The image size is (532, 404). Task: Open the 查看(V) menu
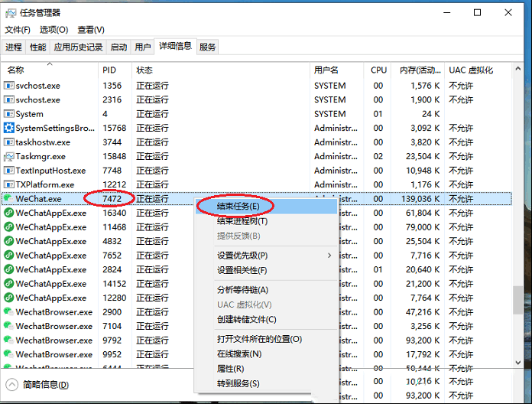[x=91, y=30]
